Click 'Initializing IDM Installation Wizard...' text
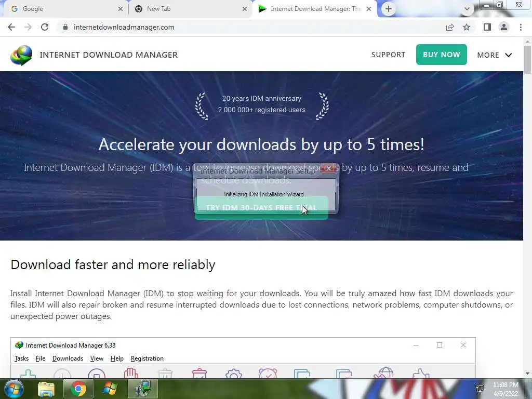This screenshot has width=532, height=399. point(265,194)
